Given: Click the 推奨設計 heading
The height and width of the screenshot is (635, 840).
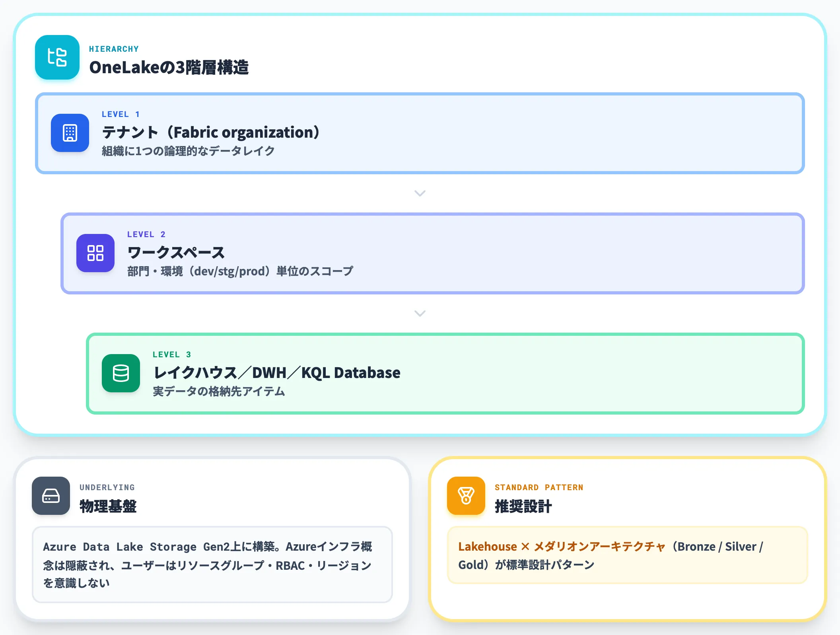Looking at the screenshot, I should tap(523, 506).
